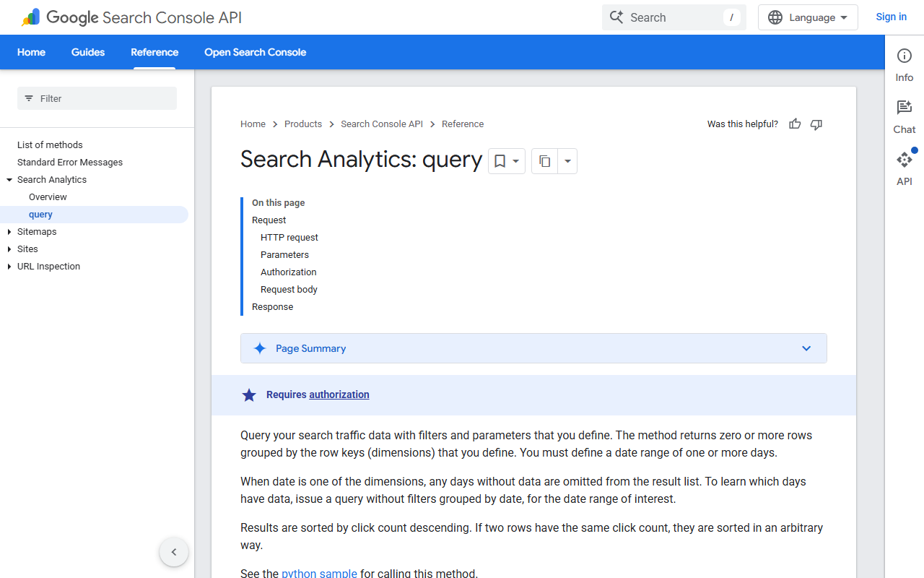Click the 'Search Analytics: query' page heading
924x578 pixels.
pos(361,159)
